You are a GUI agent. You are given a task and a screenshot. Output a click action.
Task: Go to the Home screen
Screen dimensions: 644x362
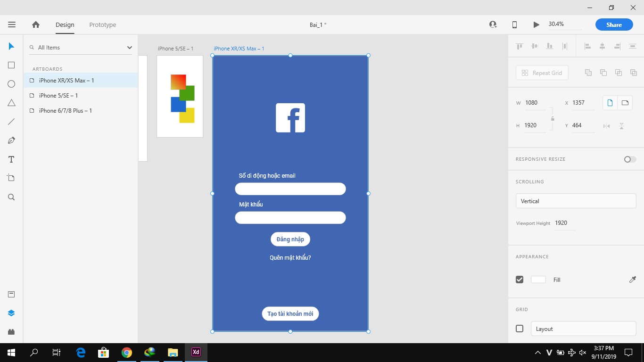[x=36, y=25]
